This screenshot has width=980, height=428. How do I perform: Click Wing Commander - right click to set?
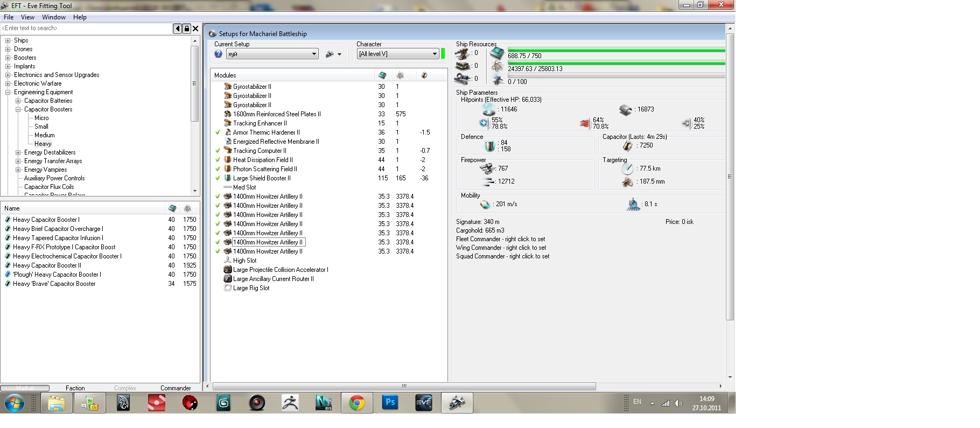click(501, 248)
